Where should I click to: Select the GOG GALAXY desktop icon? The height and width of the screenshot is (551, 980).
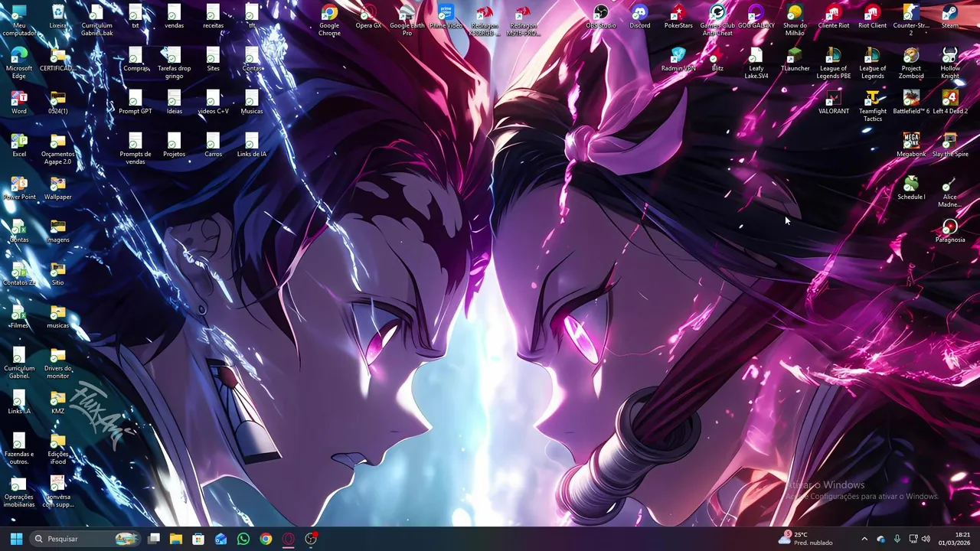(756, 17)
